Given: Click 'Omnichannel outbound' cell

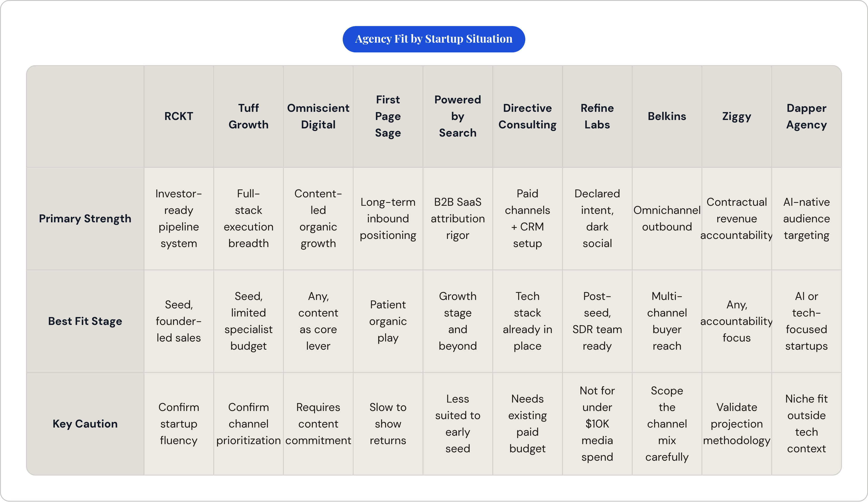Looking at the screenshot, I should pyautogui.click(x=667, y=218).
